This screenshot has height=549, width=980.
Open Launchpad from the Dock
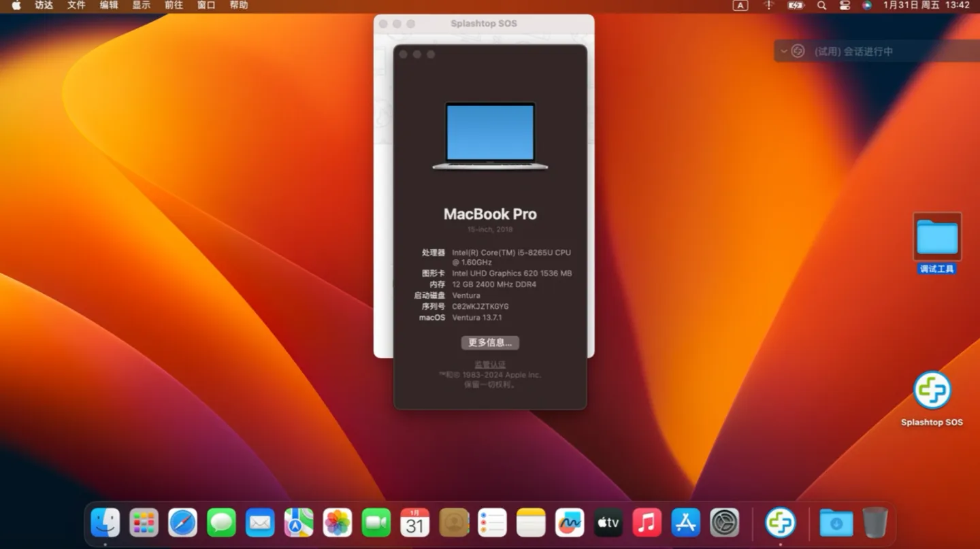(x=144, y=522)
